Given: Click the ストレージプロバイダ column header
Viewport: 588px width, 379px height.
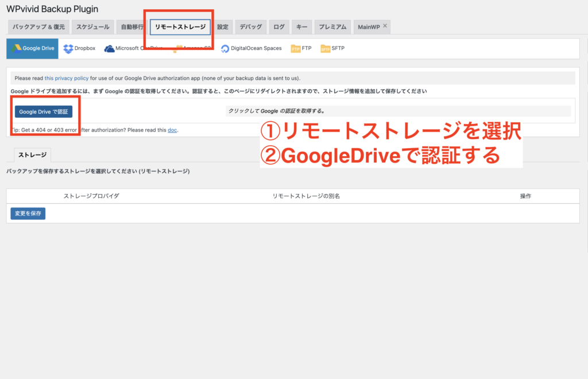Looking at the screenshot, I should click(x=91, y=196).
